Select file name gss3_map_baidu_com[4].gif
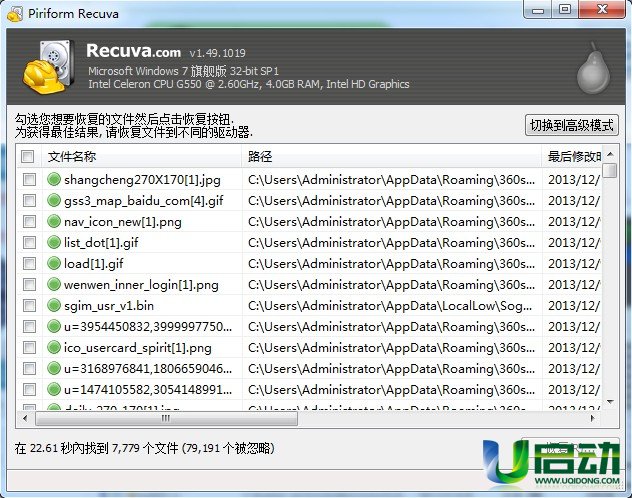This screenshot has width=632, height=498. [x=143, y=200]
